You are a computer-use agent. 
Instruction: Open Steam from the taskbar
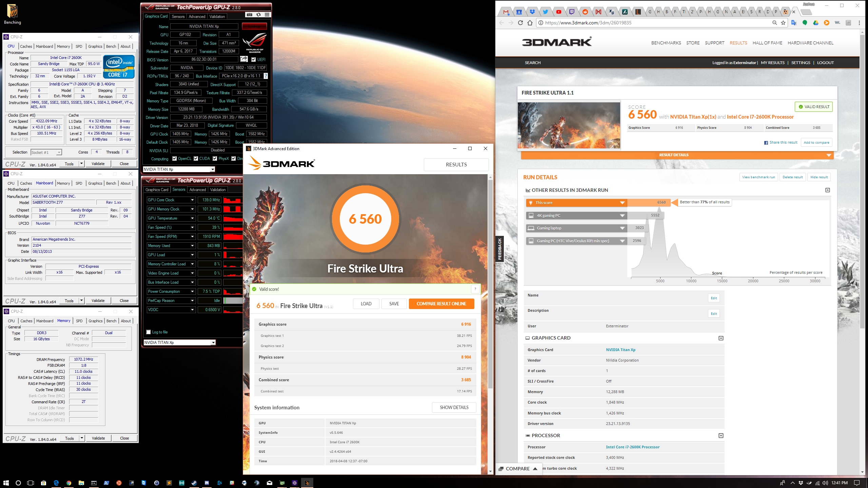click(194, 483)
